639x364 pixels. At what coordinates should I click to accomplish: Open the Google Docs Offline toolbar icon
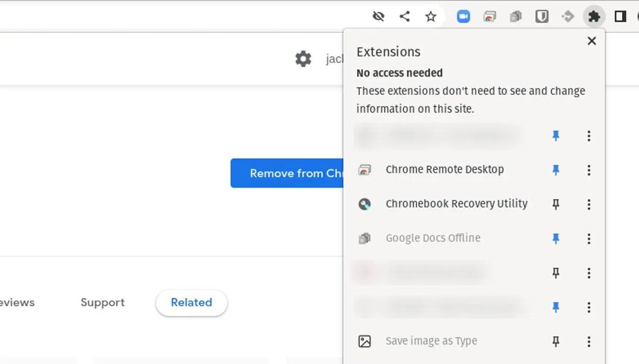(515, 16)
